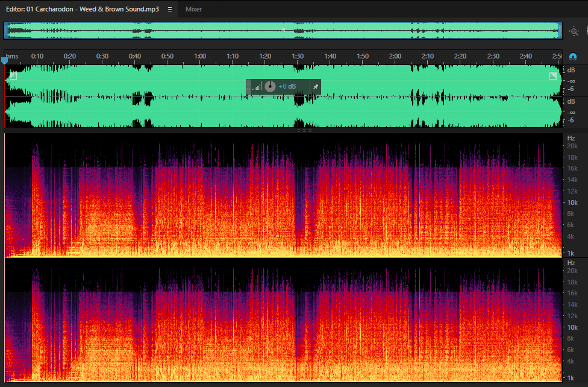This screenshot has height=387, width=588.
Task: Click the hms time format label
Action: point(12,56)
